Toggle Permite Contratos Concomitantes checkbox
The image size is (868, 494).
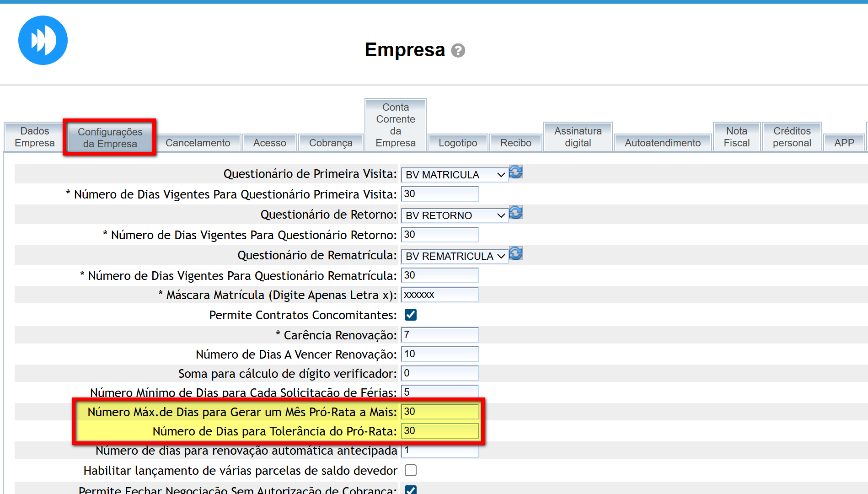pos(411,315)
